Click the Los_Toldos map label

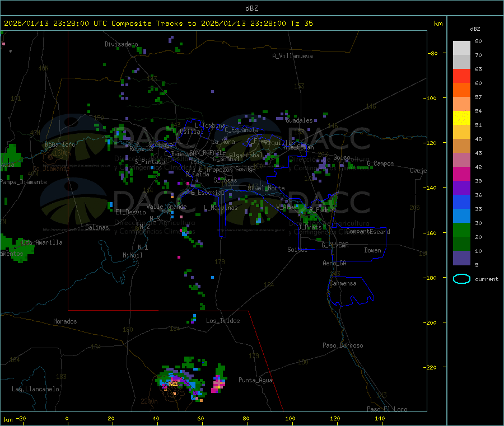click(223, 321)
